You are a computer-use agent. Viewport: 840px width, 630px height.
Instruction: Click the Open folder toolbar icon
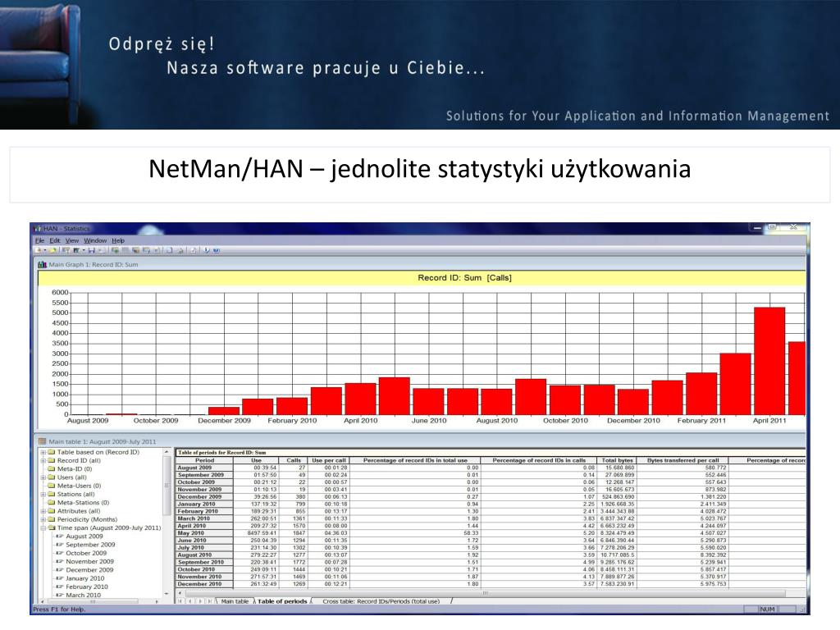[x=53, y=250]
